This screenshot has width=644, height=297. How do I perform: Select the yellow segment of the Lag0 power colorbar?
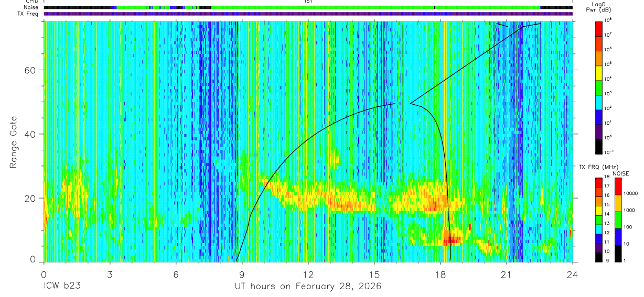point(599,72)
